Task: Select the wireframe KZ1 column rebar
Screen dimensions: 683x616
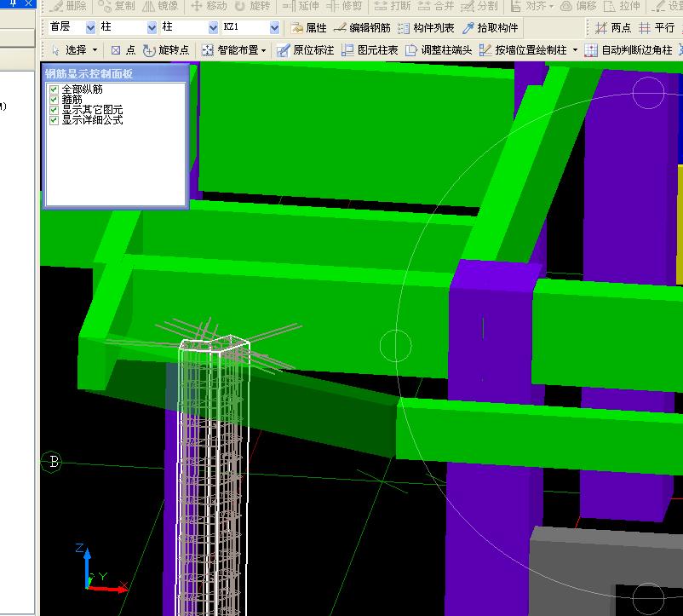Action: click(x=213, y=475)
